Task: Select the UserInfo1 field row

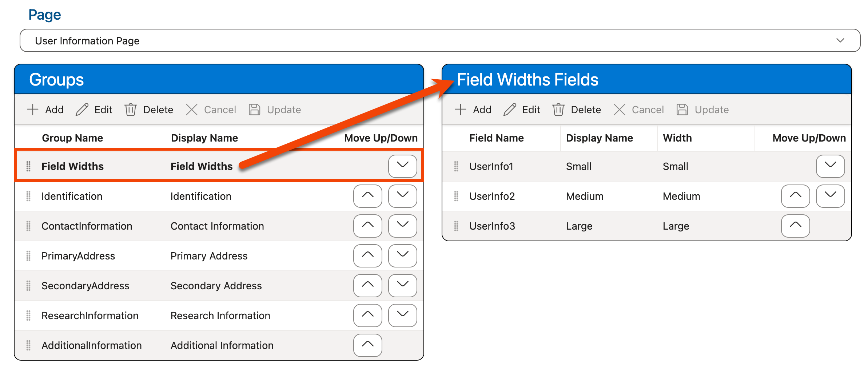Action: pos(582,166)
